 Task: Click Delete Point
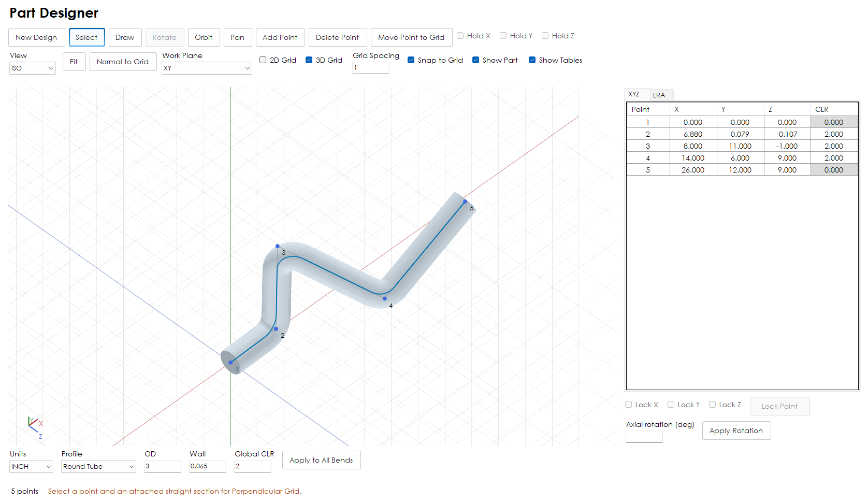point(337,37)
